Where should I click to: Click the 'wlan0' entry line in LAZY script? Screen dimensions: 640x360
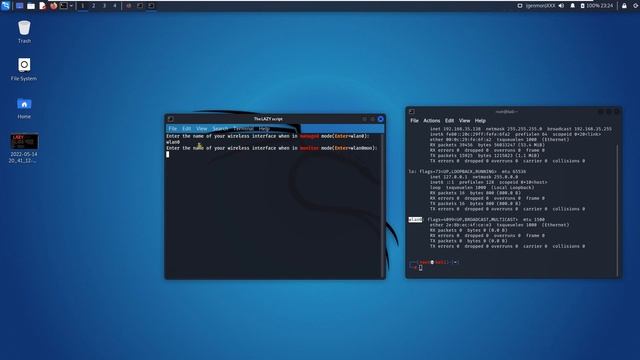click(173, 142)
